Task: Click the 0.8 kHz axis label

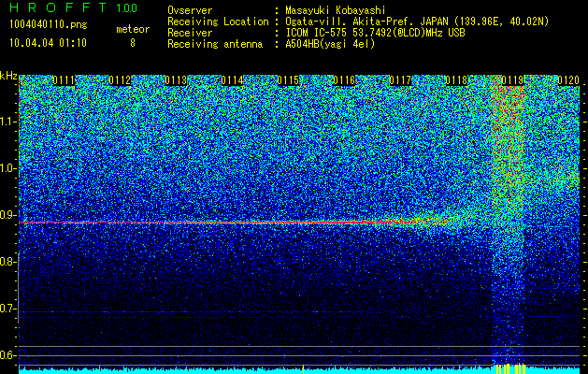Action: click(8, 262)
